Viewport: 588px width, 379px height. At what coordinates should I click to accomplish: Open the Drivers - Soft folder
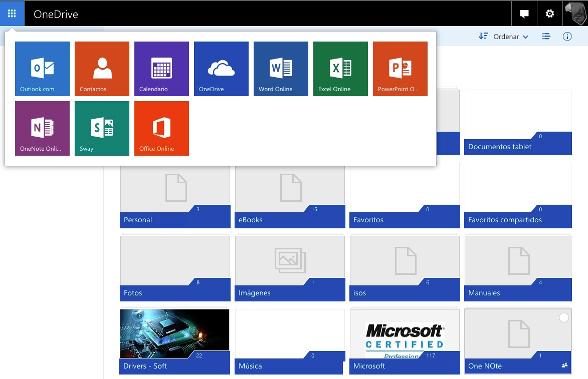[x=175, y=341]
